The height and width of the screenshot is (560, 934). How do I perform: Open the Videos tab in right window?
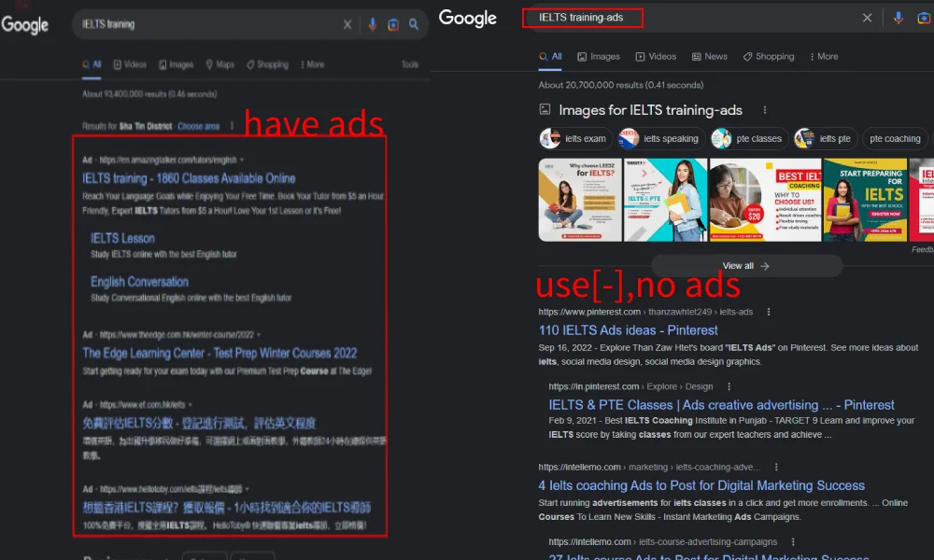click(656, 57)
